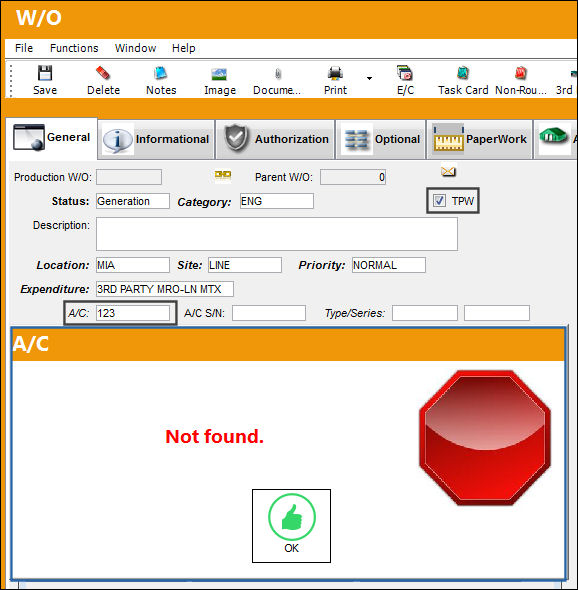Screen dimensions: 578x590
Task: Click the Save floppy disk icon
Action: point(45,73)
